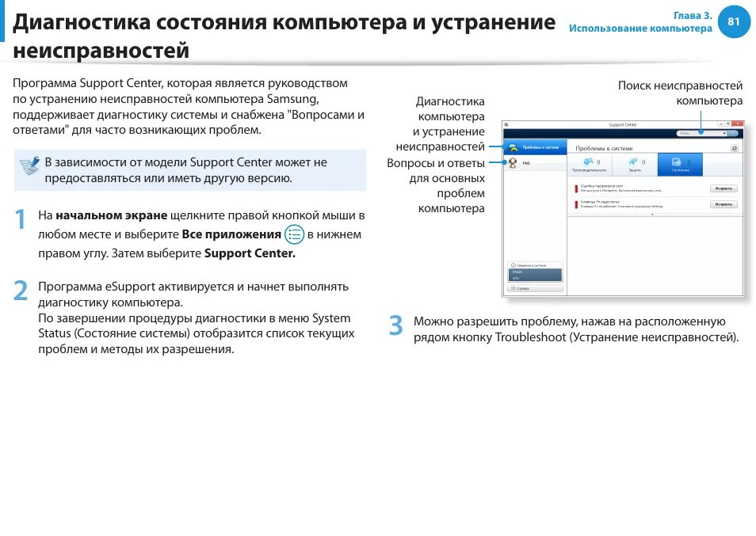Click the search button next to the search field
The image size is (756, 536).
[x=732, y=131]
